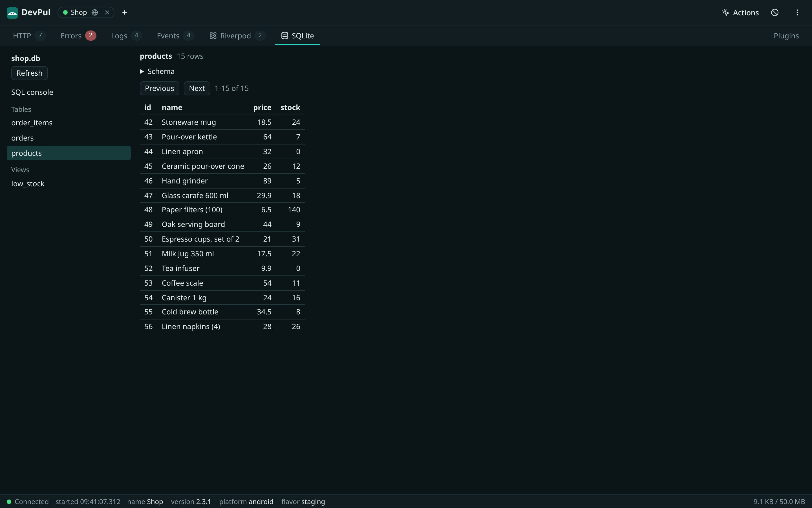Click the price column header
Image resolution: width=812 pixels, height=508 pixels.
[x=262, y=108]
